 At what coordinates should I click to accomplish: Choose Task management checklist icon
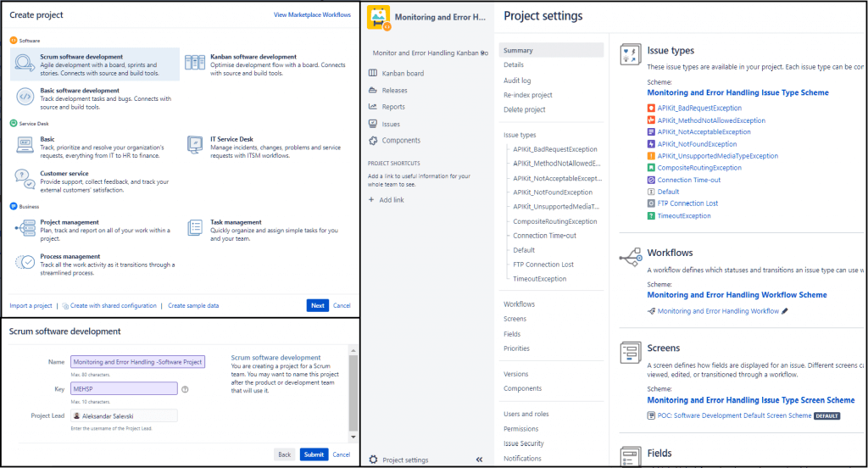[195, 227]
